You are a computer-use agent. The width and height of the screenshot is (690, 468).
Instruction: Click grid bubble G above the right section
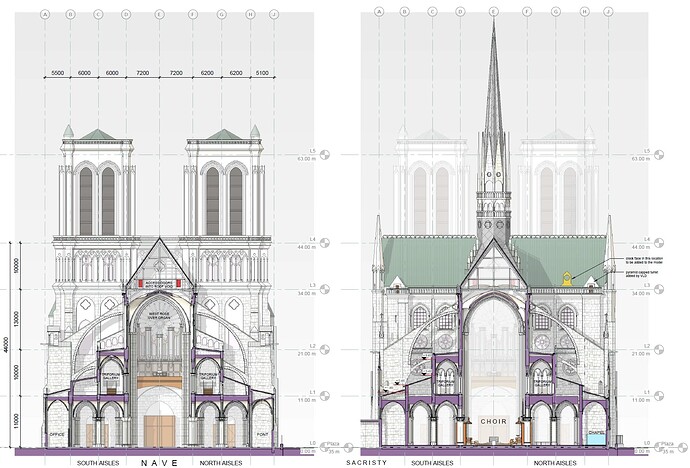[556, 12]
